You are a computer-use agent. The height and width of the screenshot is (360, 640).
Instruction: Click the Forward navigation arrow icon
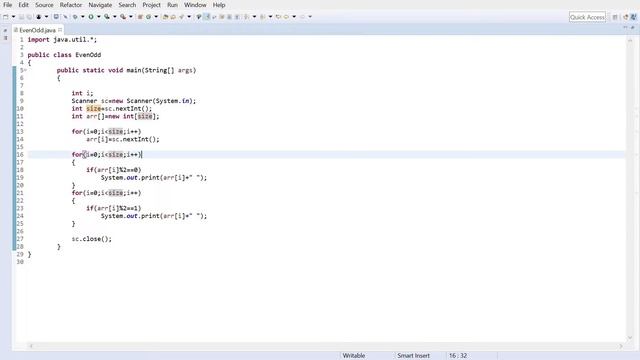pyautogui.click(x=302, y=17)
